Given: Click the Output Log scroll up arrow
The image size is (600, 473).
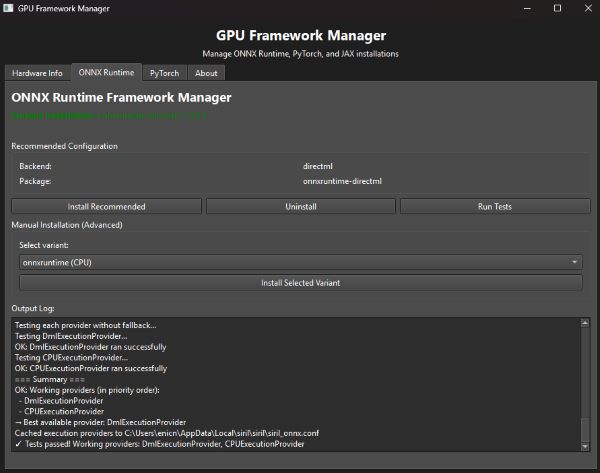Looking at the screenshot, I should tap(586, 322).
